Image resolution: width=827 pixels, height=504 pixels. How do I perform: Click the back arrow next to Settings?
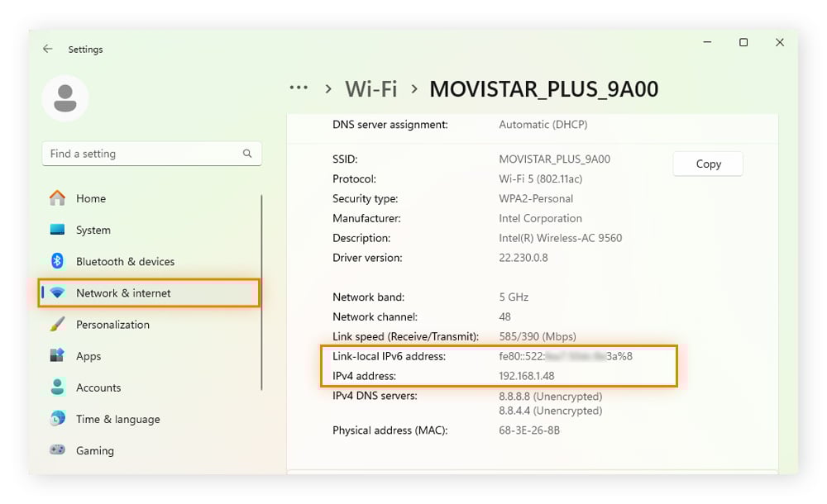pyautogui.click(x=48, y=49)
